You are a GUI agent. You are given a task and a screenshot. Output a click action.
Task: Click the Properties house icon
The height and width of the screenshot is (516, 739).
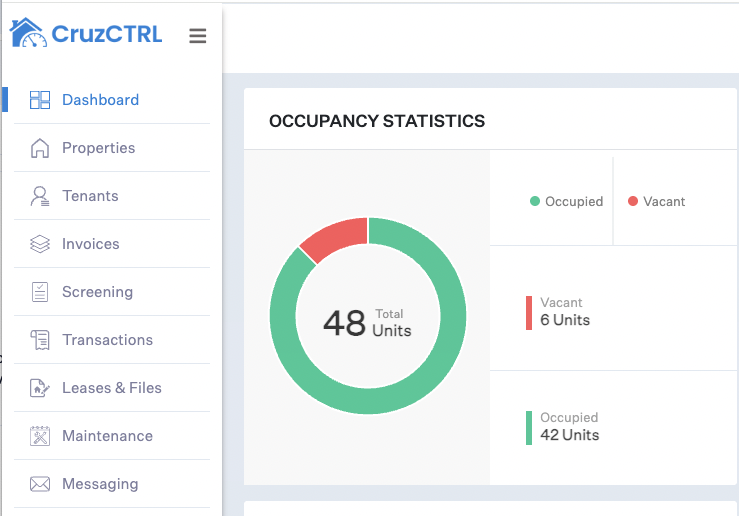40,148
